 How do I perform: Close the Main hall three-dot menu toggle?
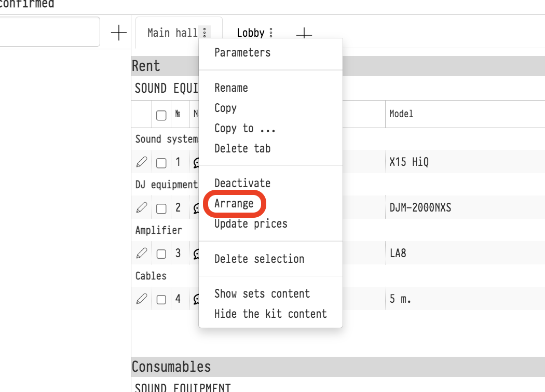point(205,33)
